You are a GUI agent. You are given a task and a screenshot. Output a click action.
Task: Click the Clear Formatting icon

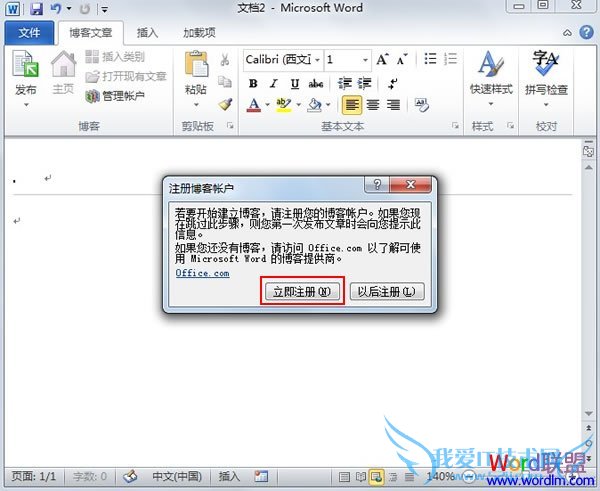coord(422,104)
